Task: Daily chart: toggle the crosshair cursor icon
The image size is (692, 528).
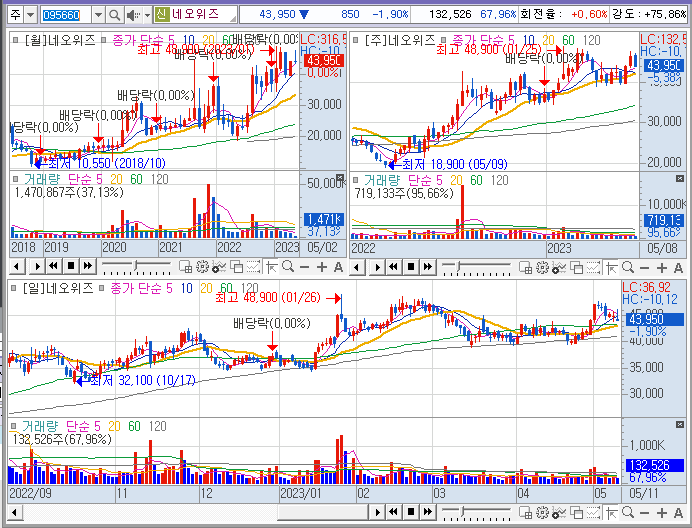Action: tap(612, 512)
